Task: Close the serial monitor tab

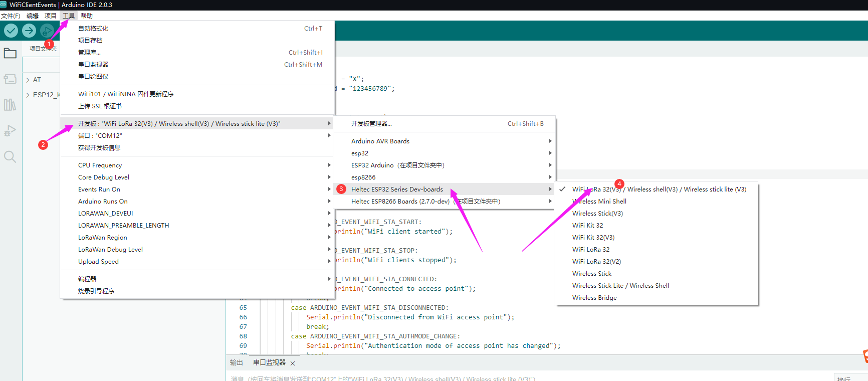Action: pyautogui.click(x=293, y=363)
